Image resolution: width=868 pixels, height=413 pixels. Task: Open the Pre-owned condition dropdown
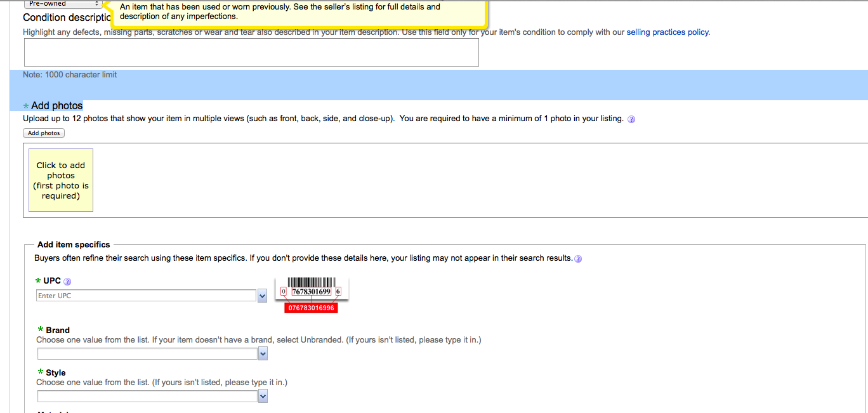[62, 4]
